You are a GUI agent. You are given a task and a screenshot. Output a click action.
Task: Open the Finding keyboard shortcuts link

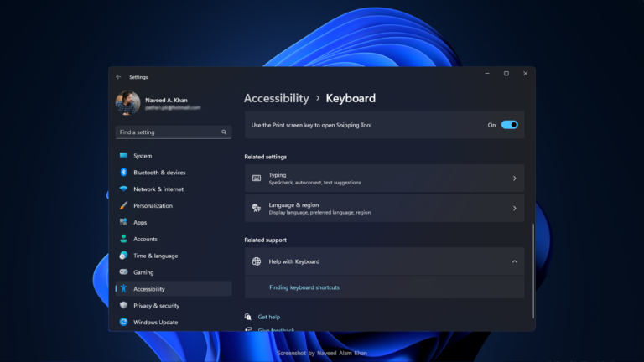coord(304,287)
